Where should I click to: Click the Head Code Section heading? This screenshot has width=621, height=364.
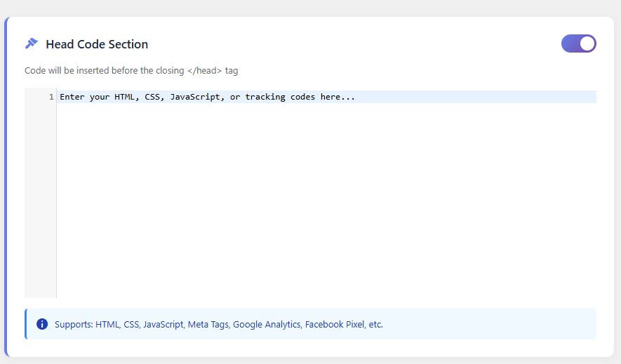pos(97,44)
